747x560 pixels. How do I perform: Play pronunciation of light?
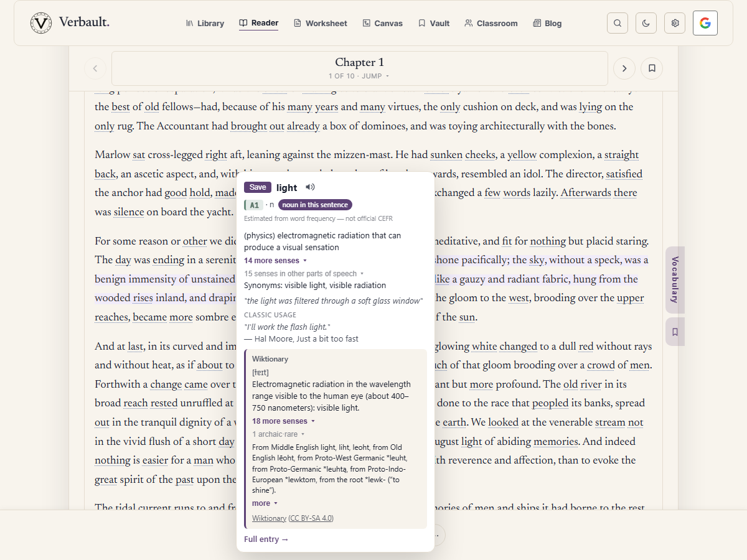click(310, 187)
